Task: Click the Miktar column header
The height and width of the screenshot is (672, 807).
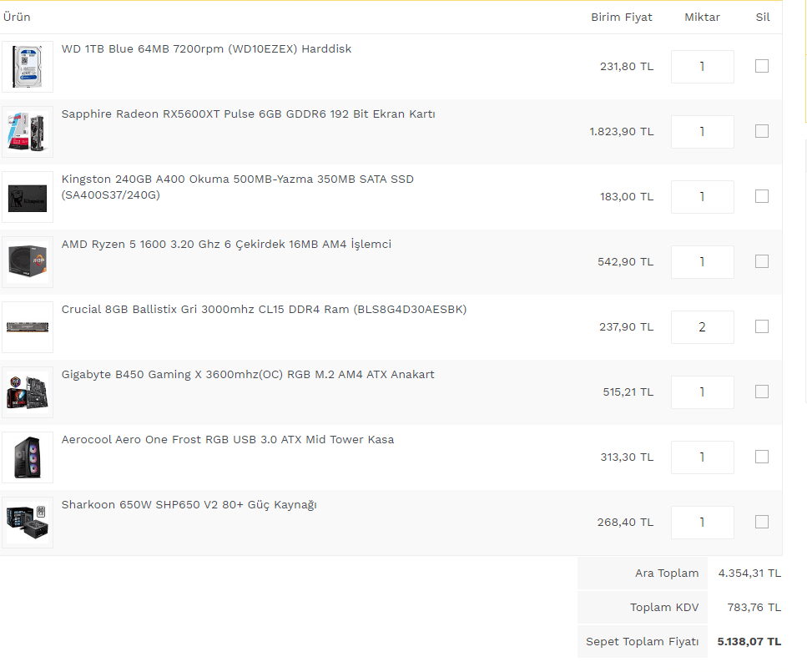Action: (702, 17)
